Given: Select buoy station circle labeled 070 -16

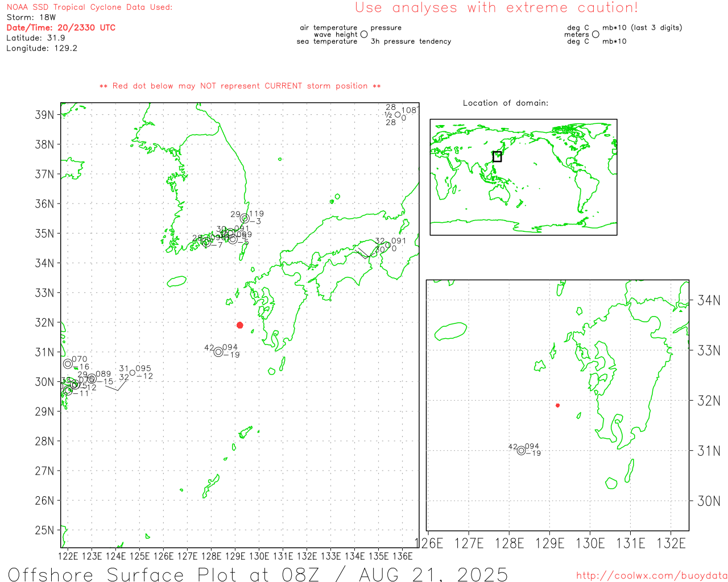Looking at the screenshot, I should [x=68, y=364].
